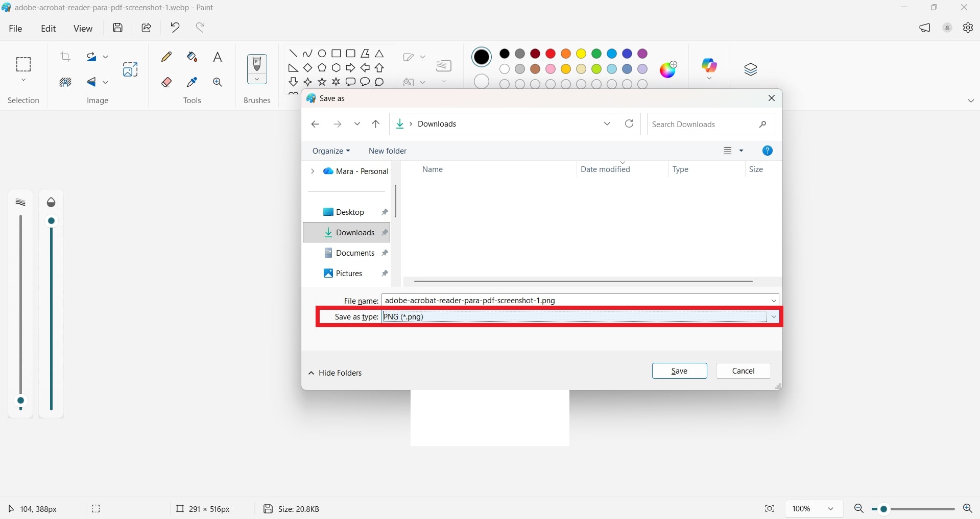Open the zoom percentage 100% dropdown

coord(814,509)
